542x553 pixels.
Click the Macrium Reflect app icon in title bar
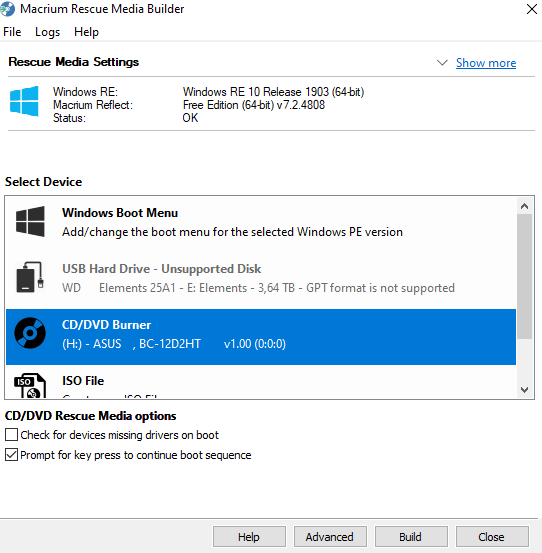pyautogui.click(x=7, y=9)
